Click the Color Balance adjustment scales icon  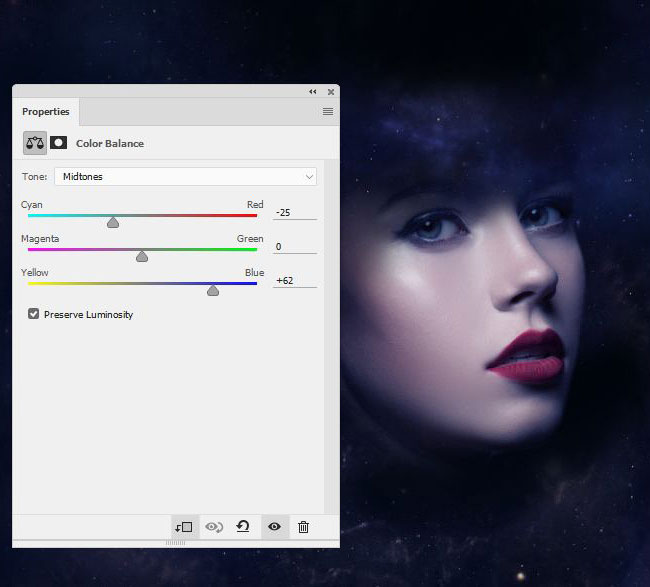coord(35,143)
